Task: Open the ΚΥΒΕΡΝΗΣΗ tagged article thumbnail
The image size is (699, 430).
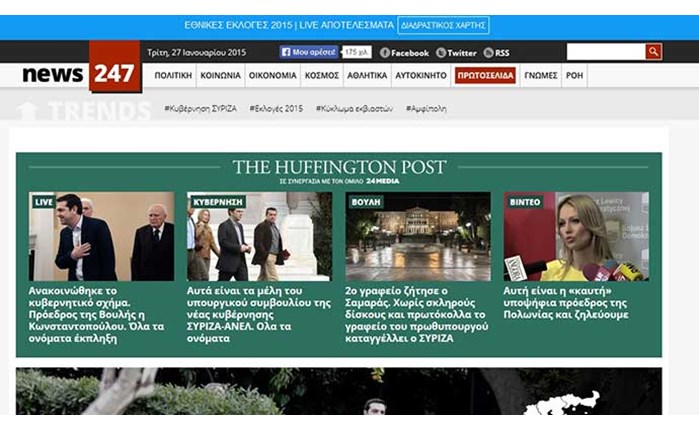Action: (259, 236)
